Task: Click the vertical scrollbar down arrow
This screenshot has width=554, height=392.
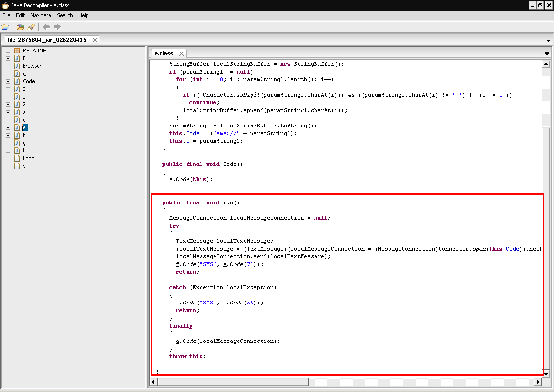Action: pyautogui.click(x=546, y=374)
